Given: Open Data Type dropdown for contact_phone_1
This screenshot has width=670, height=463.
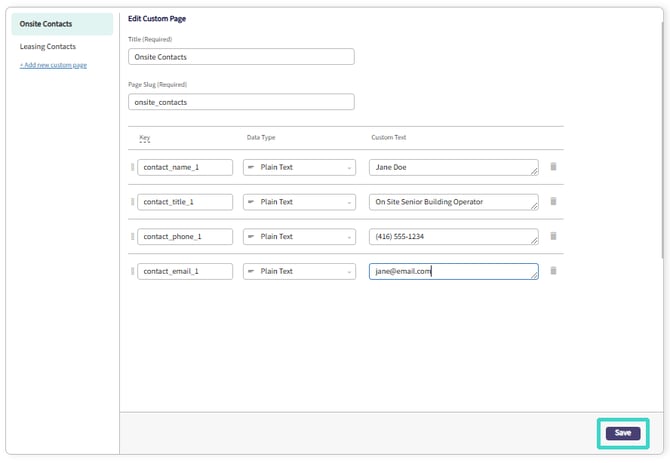Looking at the screenshot, I should point(299,237).
